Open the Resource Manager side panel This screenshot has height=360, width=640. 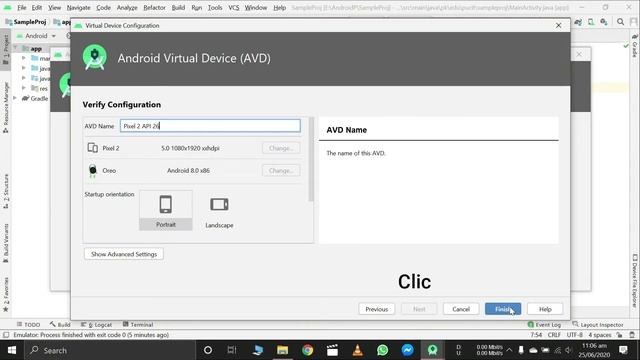(6, 107)
